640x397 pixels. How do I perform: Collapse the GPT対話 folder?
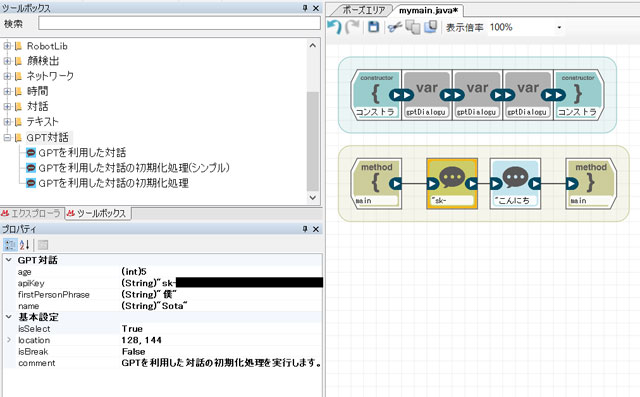(x=7, y=138)
